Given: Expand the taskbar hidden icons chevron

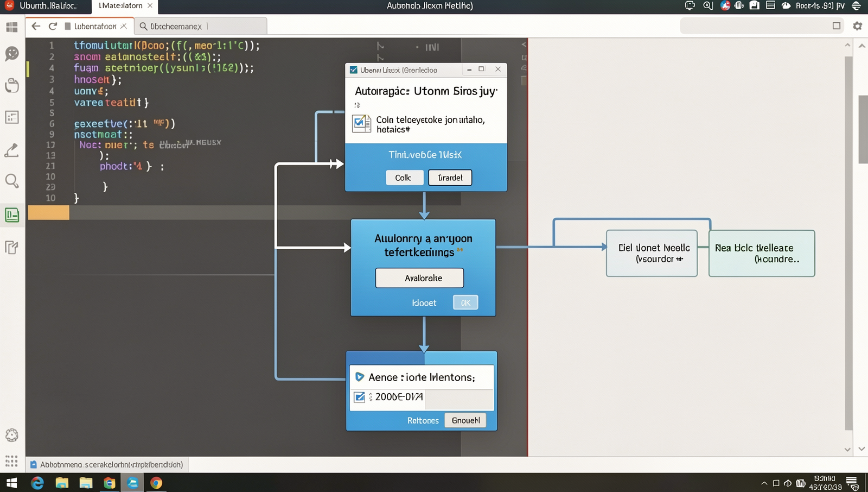Looking at the screenshot, I should click(764, 483).
